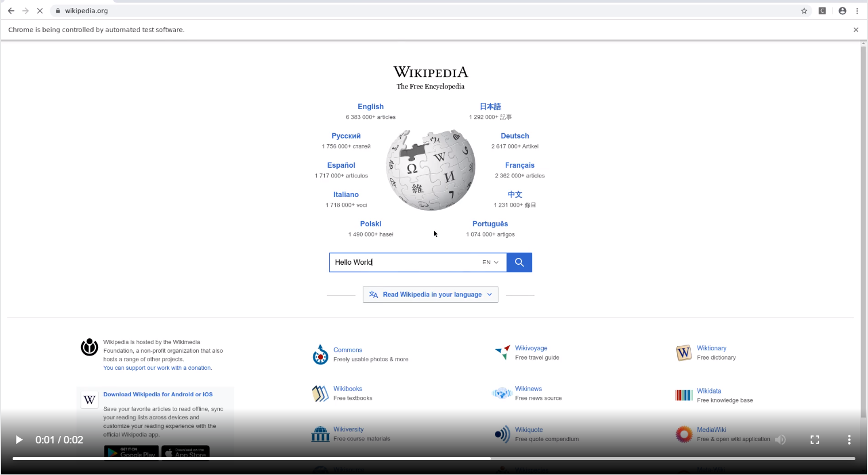Click the Wikimedia Foundation logo icon

coord(90,347)
